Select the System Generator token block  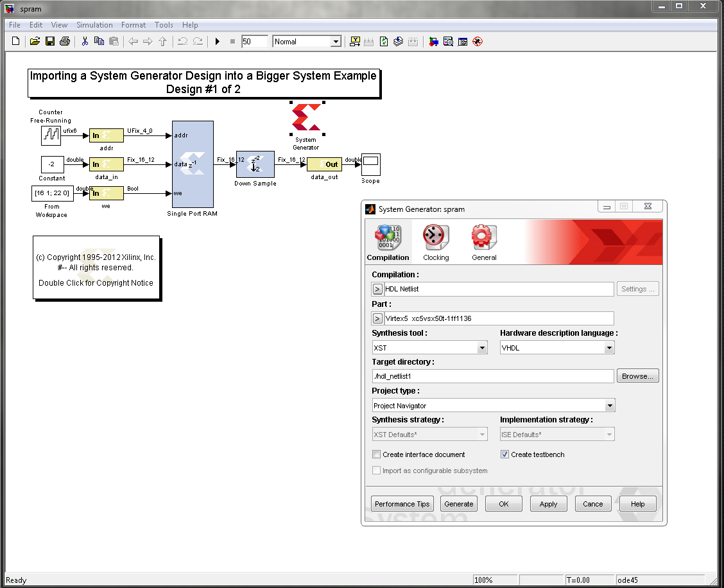[x=306, y=118]
